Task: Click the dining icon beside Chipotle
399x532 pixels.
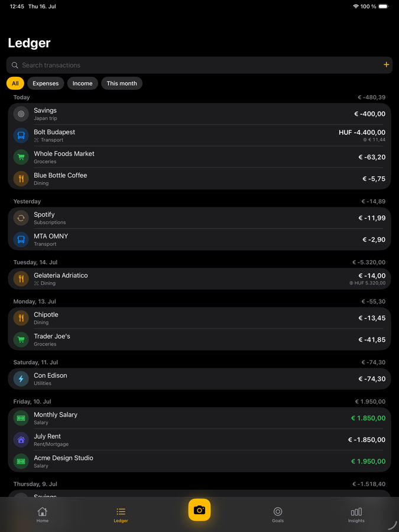Action: pos(21,318)
